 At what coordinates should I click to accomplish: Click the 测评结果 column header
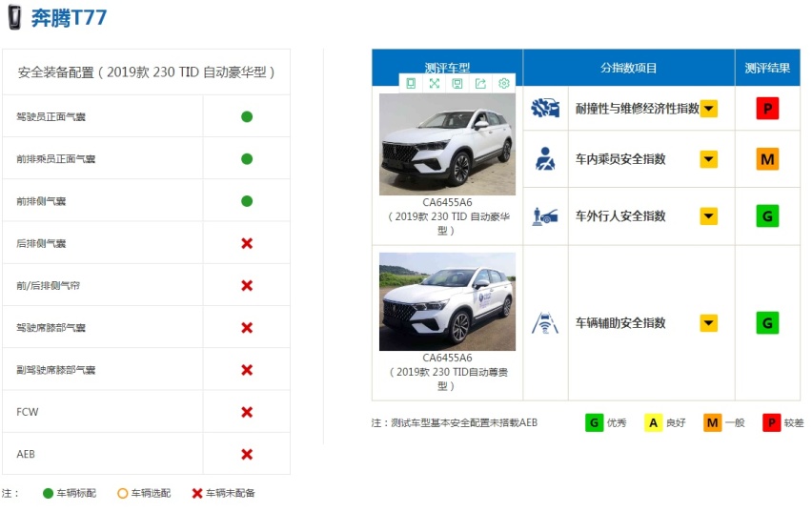pyautogui.click(x=767, y=68)
